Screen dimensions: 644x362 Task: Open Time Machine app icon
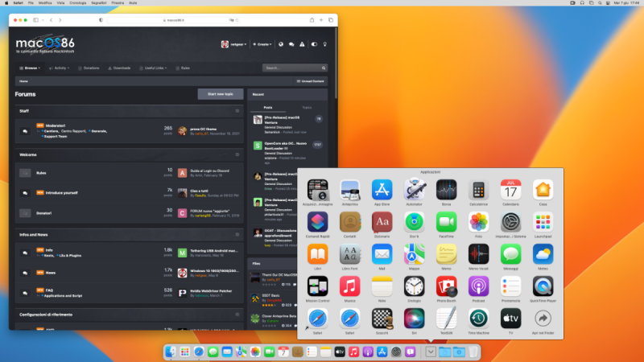(x=478, y=319)
